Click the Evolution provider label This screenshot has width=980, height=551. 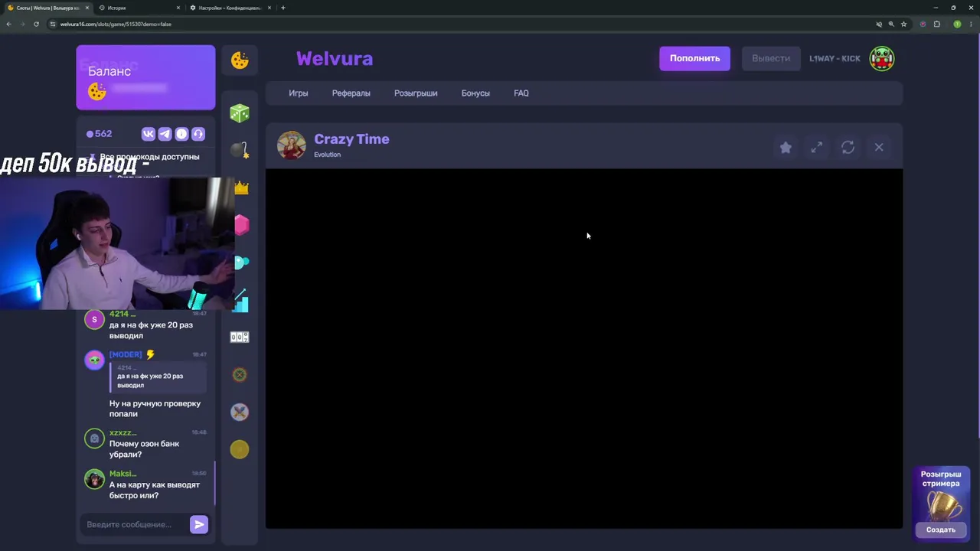click(x=328, y=155)
